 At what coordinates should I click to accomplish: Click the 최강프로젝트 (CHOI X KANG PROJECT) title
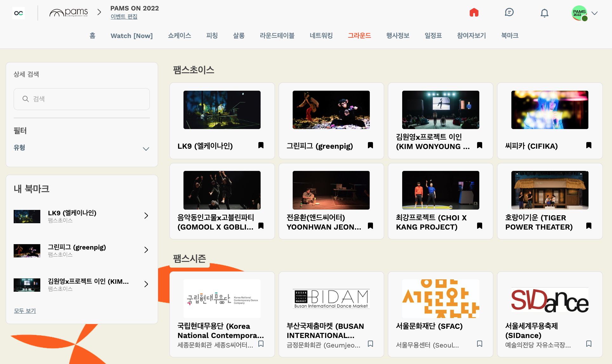point(431,222)
